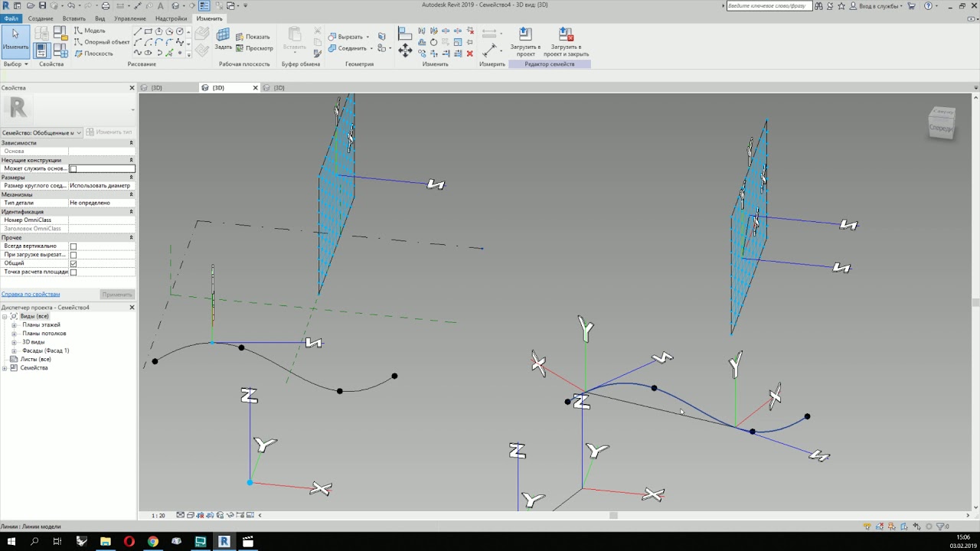
Task: Click the Плоскость drawing tool
Action: [x=93, y=54]
